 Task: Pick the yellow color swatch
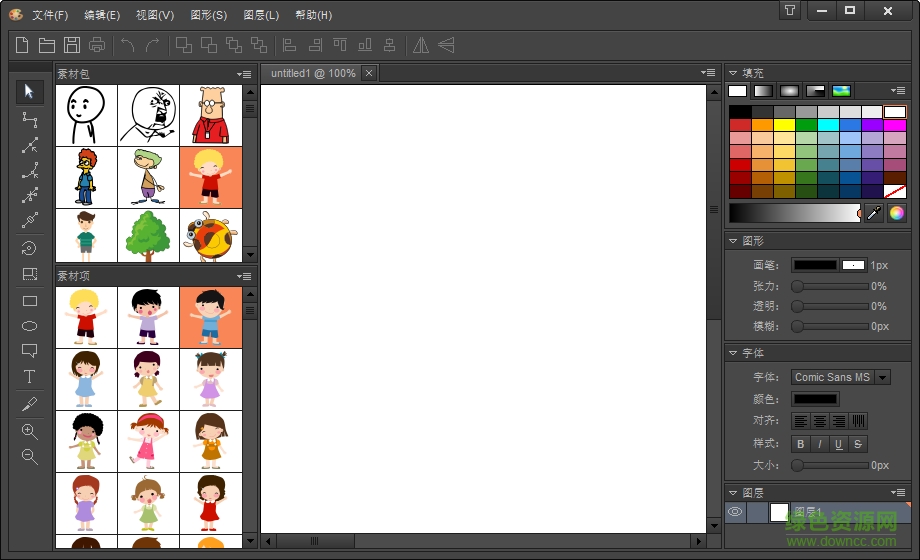point(785,125)
